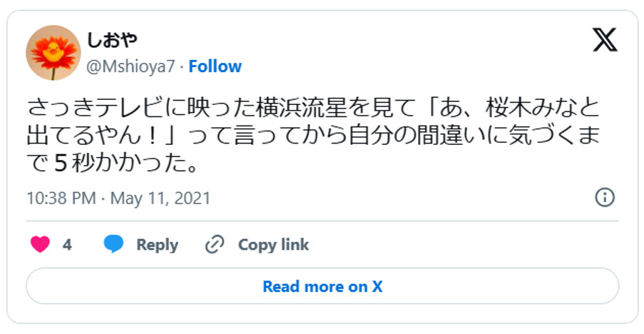644x334 pixels.
Task: Click the X logo icon
Action: click(x=605, y=39)
